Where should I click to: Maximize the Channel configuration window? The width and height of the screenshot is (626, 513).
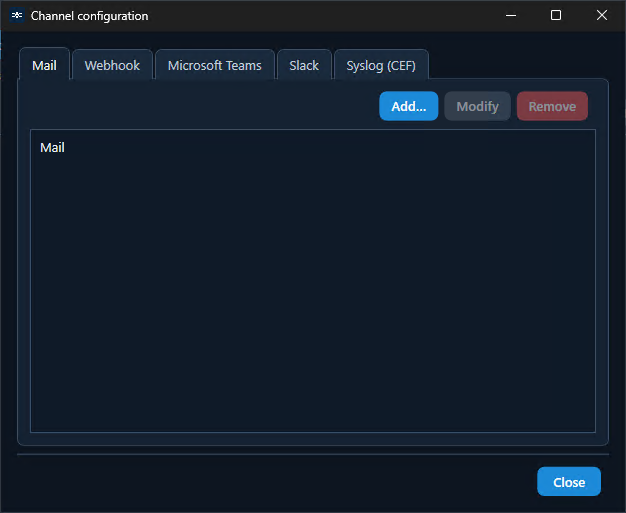[556, 16]
